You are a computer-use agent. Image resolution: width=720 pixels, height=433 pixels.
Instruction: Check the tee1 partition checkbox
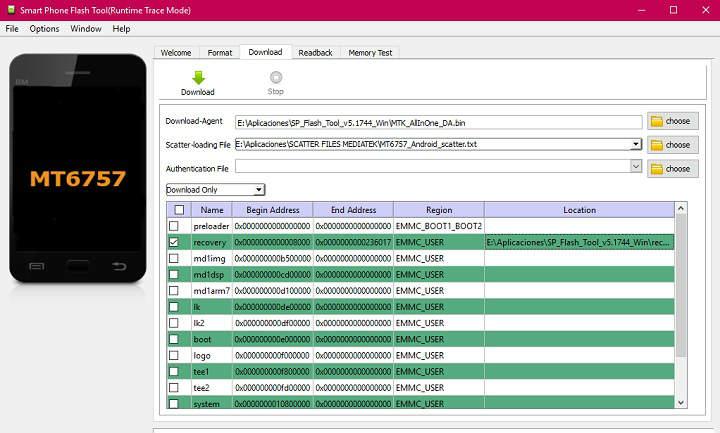174,371
